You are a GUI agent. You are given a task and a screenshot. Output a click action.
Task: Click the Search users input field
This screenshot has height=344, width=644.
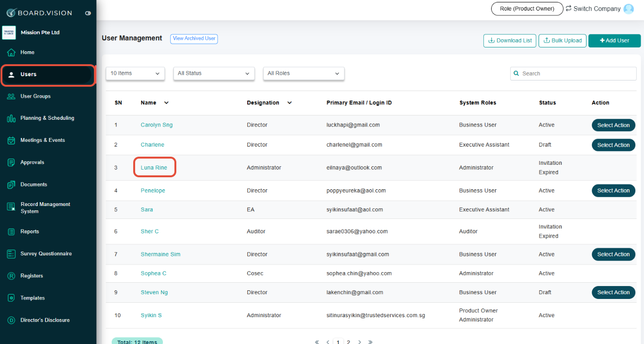click(x=574, y=73)
